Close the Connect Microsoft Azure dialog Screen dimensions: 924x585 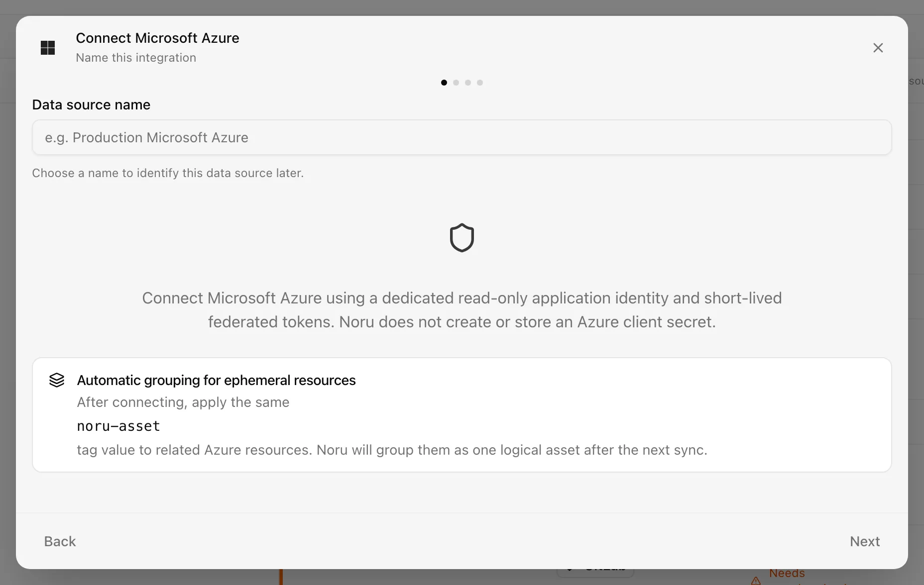click(878, 48)
